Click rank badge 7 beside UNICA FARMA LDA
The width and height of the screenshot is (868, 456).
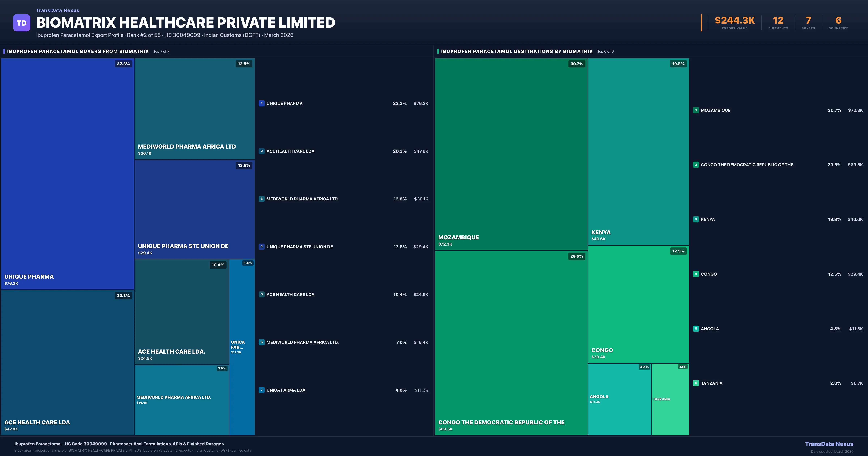coord(261,390)
